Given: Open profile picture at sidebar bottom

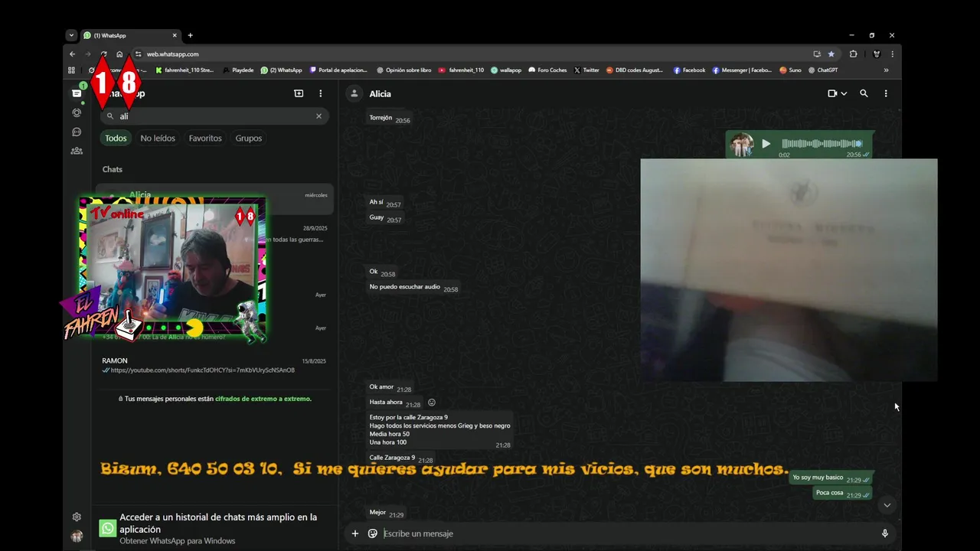Looking at the screenshot, I should pyautogui.click(x=77, y=536).
